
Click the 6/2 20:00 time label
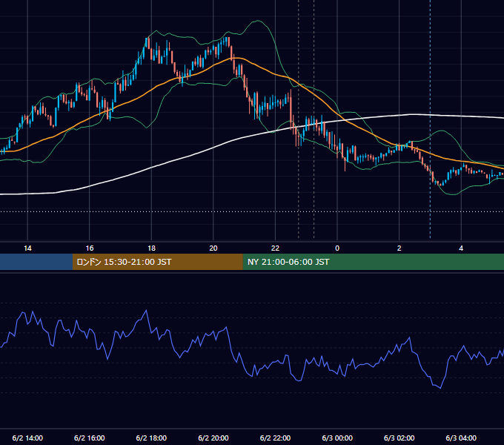point(213,438)
